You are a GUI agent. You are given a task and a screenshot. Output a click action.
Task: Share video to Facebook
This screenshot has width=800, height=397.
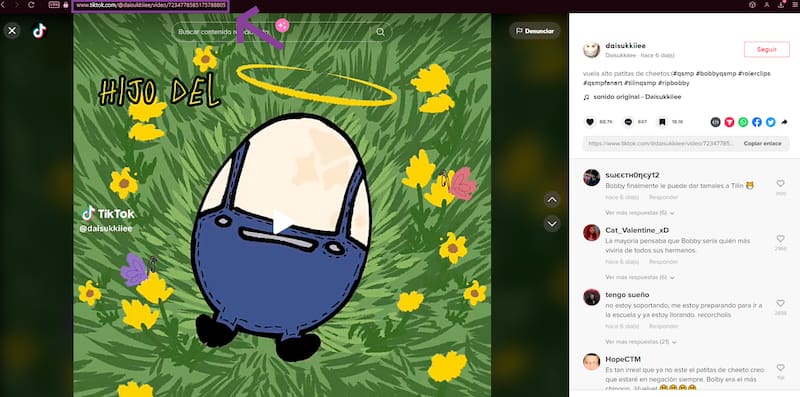pos(757,122)
